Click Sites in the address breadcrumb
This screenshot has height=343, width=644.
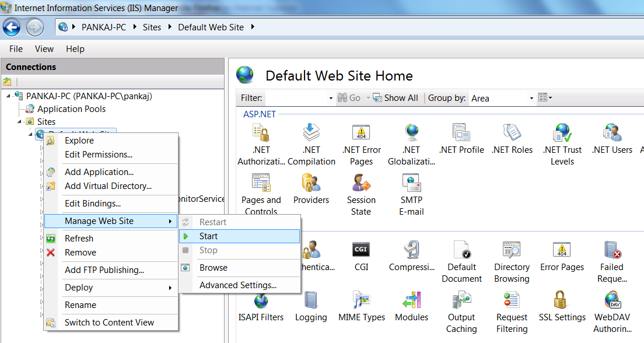[152, 27]
